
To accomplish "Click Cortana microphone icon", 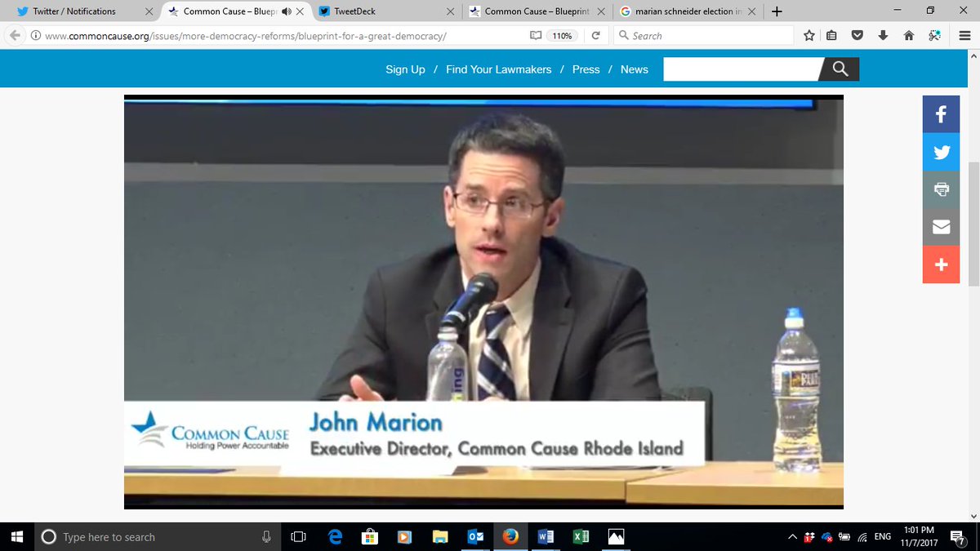I will coord(266,536).
